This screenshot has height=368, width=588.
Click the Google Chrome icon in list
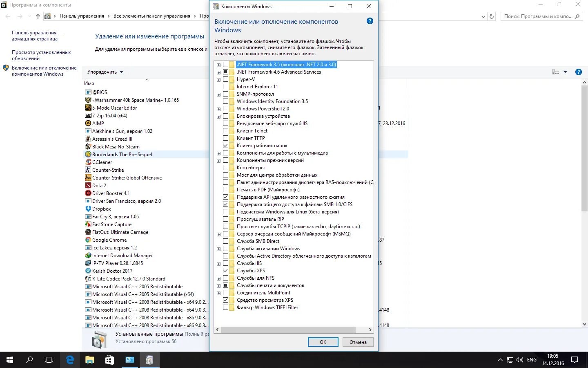[88, 240]
